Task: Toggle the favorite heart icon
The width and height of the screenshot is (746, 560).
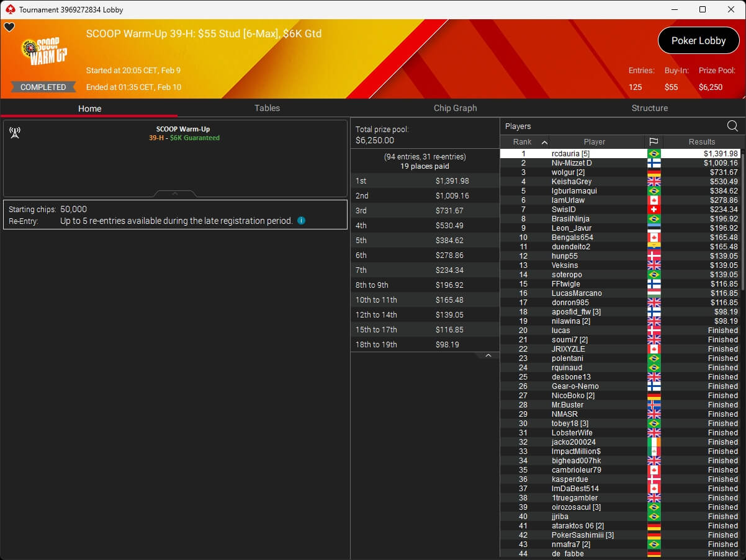Action: coord(9,27)
